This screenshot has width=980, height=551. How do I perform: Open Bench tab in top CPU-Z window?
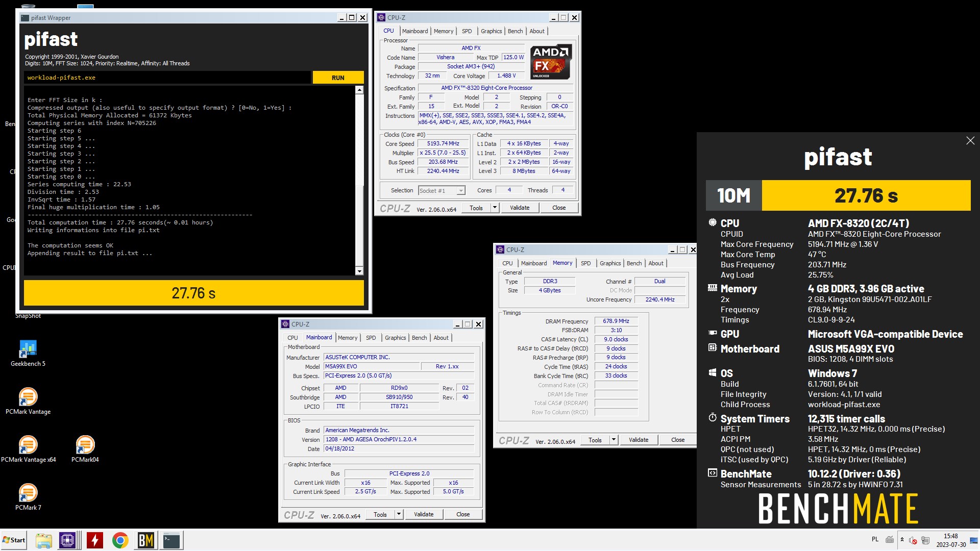515,31
